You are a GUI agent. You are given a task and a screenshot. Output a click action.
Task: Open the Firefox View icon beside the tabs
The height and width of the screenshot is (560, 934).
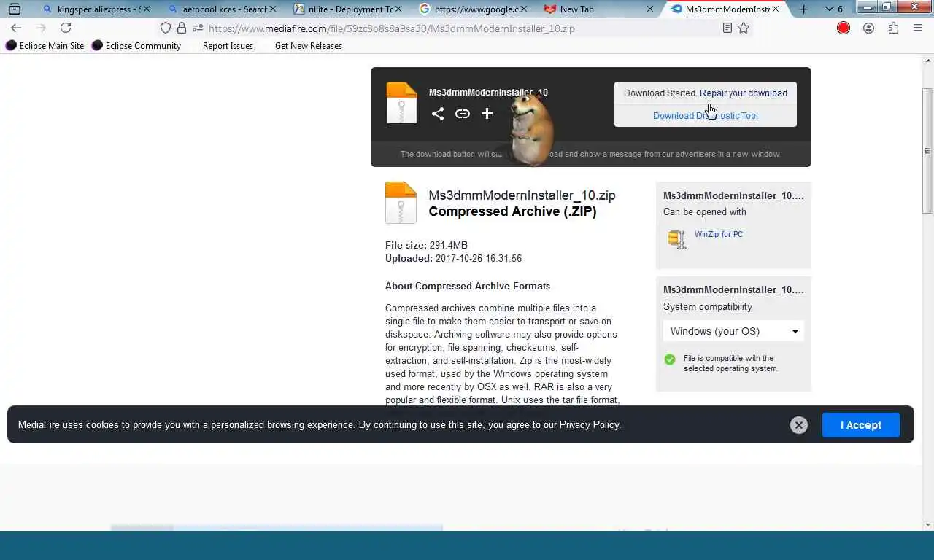[x=14, y=9]
